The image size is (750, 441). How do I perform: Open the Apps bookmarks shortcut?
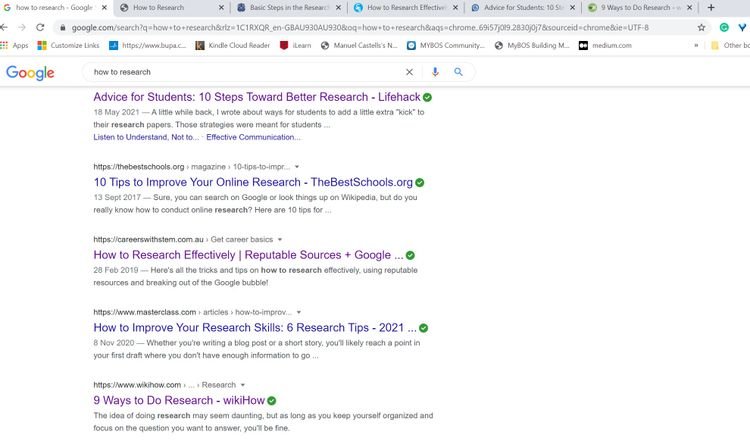[x=14, y=45]
